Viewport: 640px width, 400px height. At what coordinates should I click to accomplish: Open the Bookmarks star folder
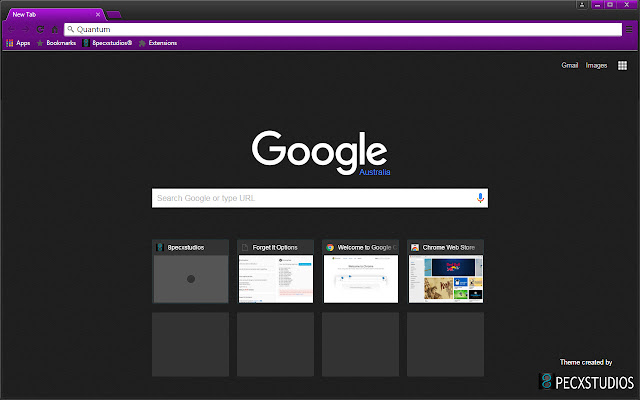tap(56, 43)
